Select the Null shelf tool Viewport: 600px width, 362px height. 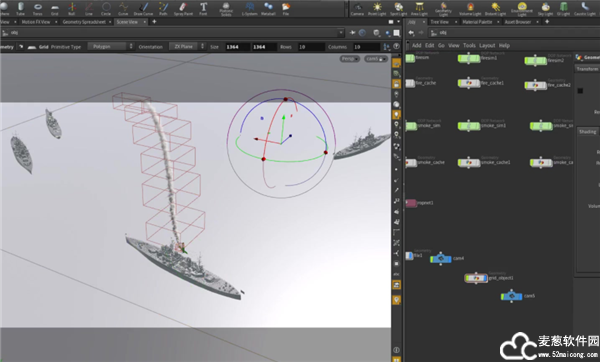coord(72,8)
